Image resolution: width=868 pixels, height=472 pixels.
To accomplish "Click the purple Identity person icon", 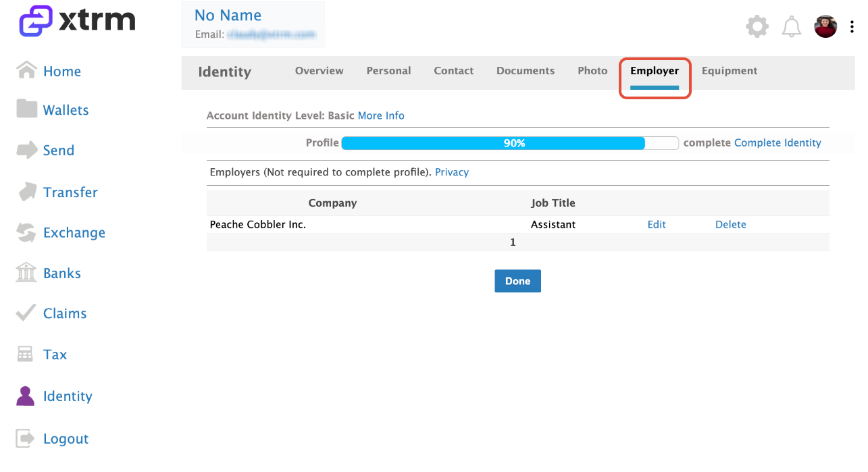I will coord(26,396).
